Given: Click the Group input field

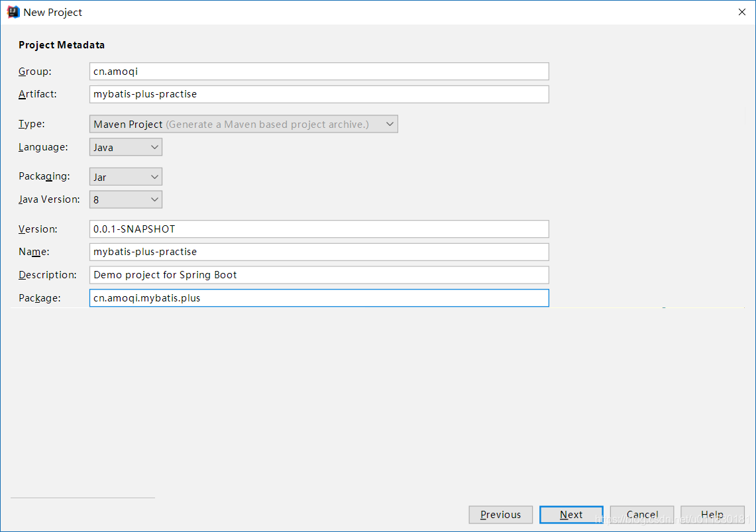Looking at the screenshot, I should click(x=319, y=72).
